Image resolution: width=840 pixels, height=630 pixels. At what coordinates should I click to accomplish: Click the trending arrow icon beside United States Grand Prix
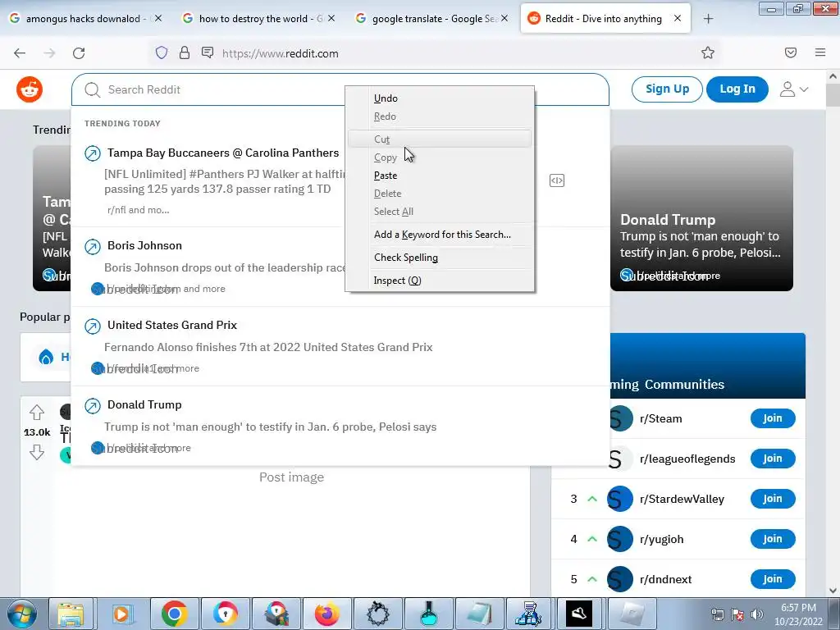(x=93, y=326)
